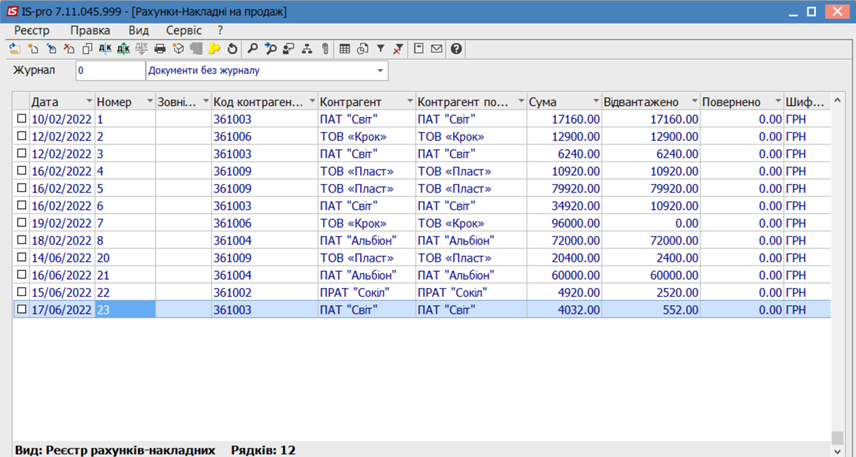Click date cell 14/06/2022

(x=61, y=258)
